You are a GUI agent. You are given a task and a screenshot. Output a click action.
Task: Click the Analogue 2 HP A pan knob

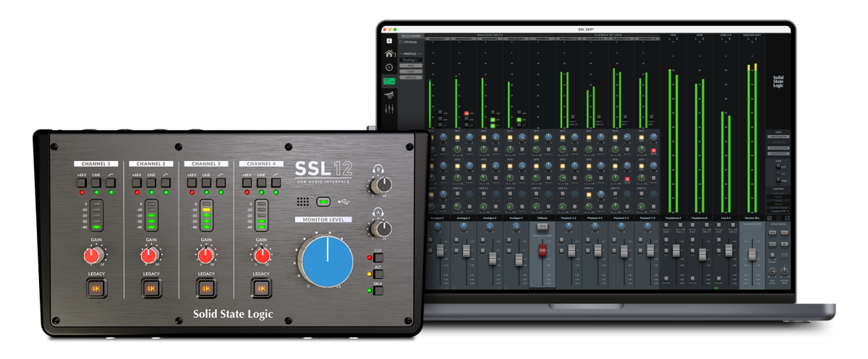(469, 137)
